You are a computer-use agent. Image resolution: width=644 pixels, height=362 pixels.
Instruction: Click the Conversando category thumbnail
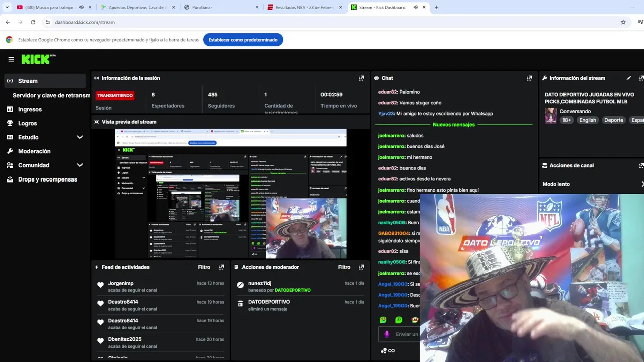pos(551,116)
